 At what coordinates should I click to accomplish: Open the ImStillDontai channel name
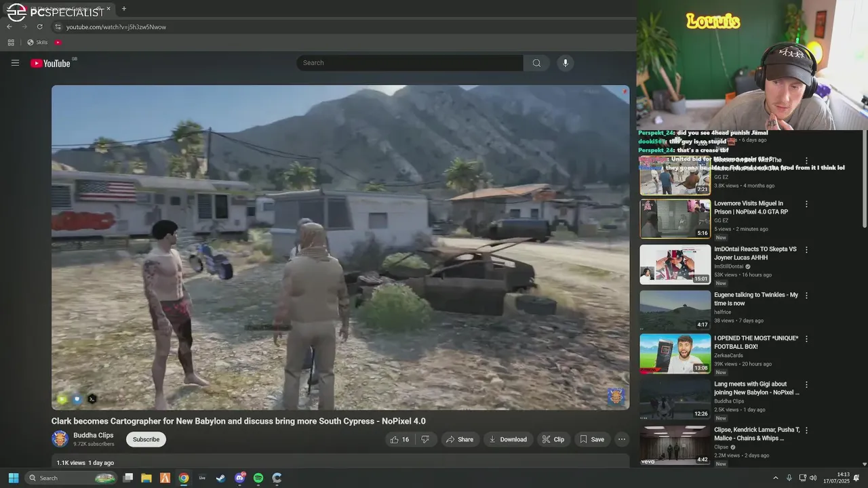coord(729,266)
